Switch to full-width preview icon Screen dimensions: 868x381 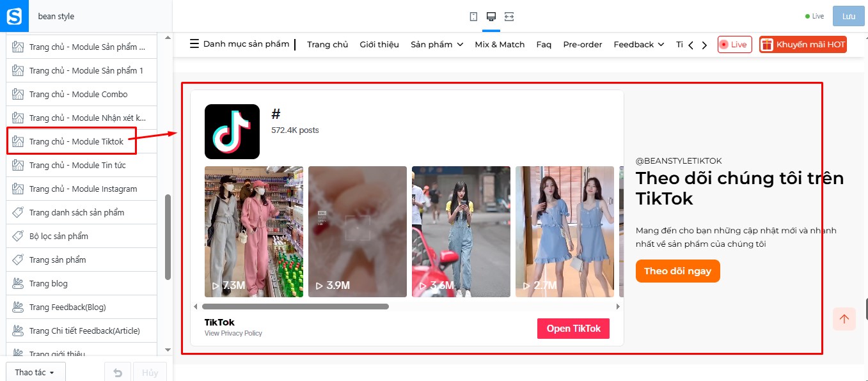point(509,17)
